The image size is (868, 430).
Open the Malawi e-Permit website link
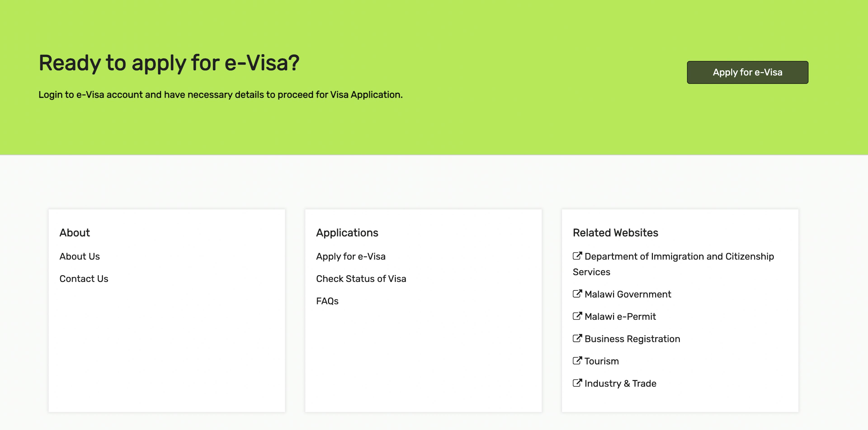(x=620, y=316)
